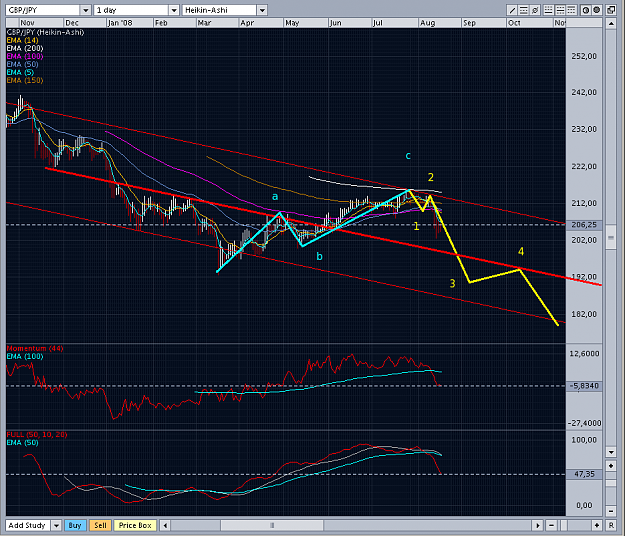Open the Heikin-Ashi chart type dropdown

pyautogui.click(x=262, y=10)
